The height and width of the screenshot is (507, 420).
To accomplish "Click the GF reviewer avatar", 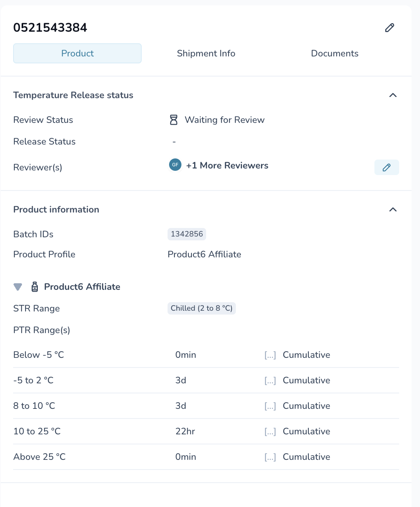I will tap(175, 165).
